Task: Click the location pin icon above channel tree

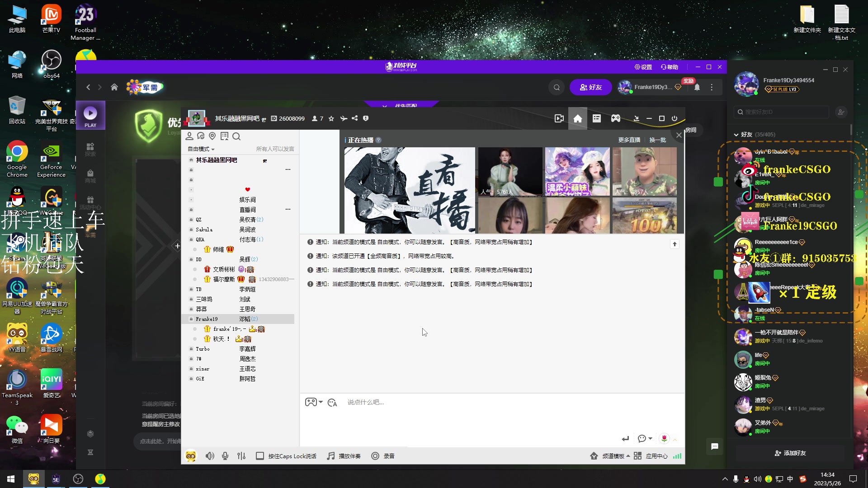Action: [x=212, y=136]
